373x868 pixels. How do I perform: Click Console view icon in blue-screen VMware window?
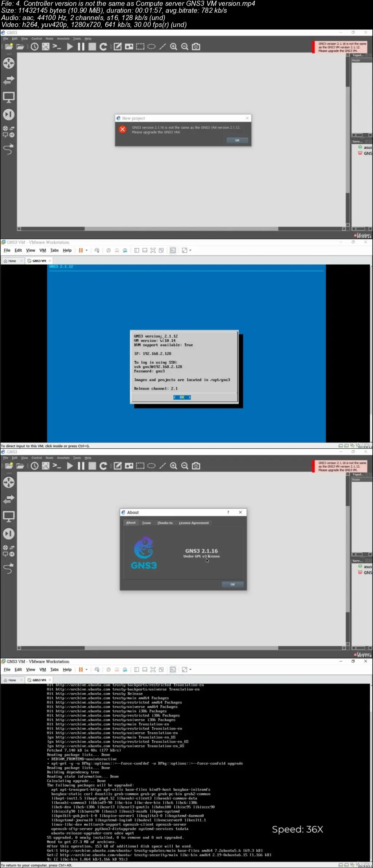(x=173, y=250)
